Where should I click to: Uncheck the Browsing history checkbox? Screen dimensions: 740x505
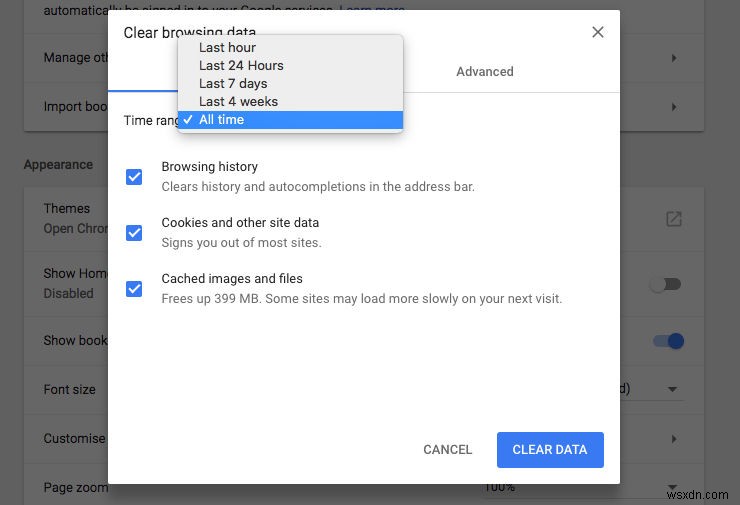(134, 177)
